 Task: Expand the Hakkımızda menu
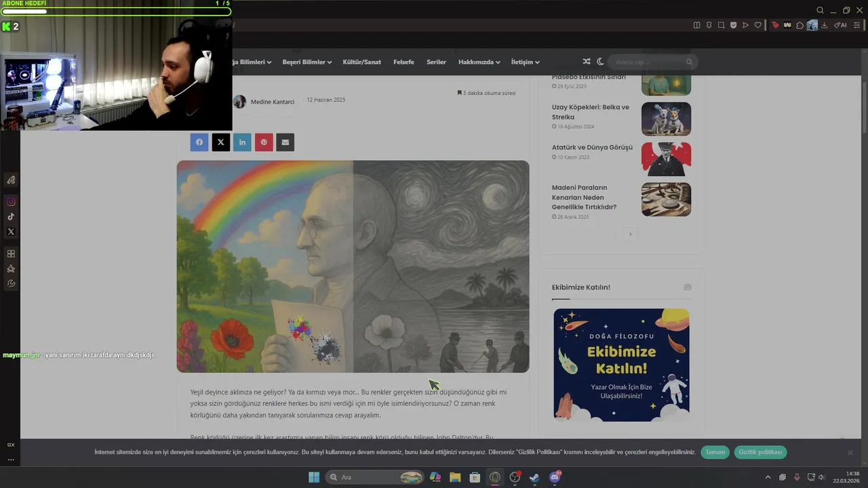(x=479, y=62)
